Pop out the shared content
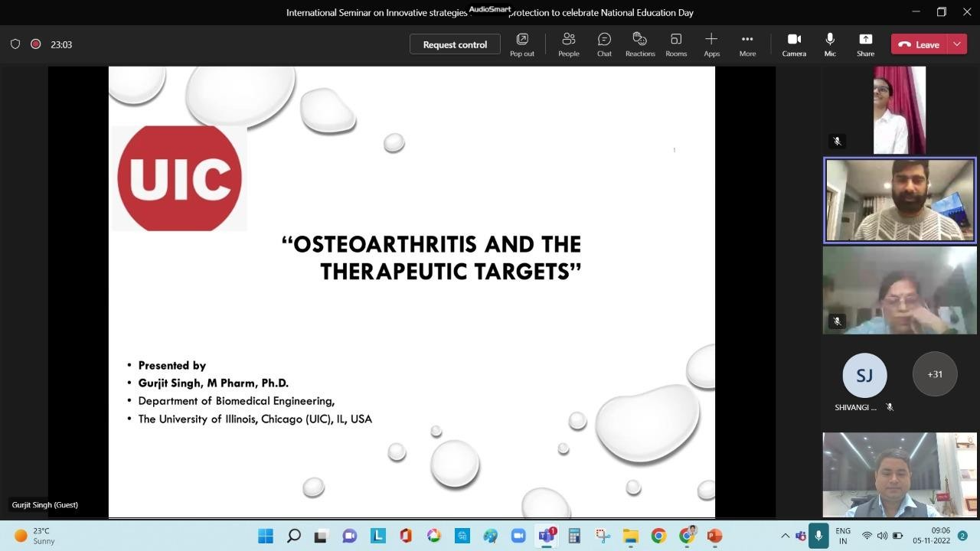This screenshot has height=551, width=980. [x=522, y=44]
